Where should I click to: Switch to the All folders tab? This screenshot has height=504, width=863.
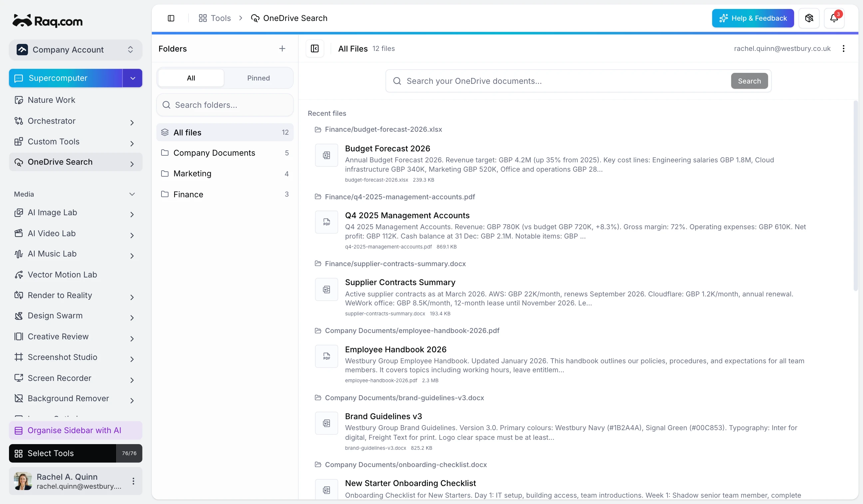[191, 78]
